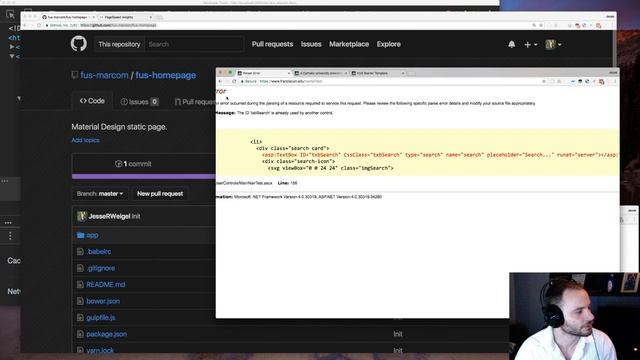
Task: Open the fus-homepage repository link
Action: coord(166,75)
